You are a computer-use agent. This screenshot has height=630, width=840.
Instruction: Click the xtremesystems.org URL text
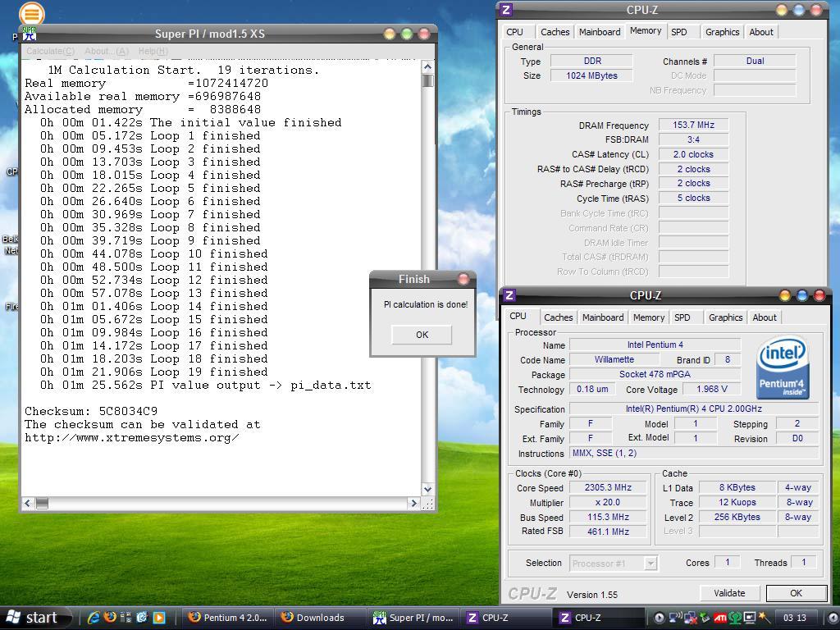point(132,438)
